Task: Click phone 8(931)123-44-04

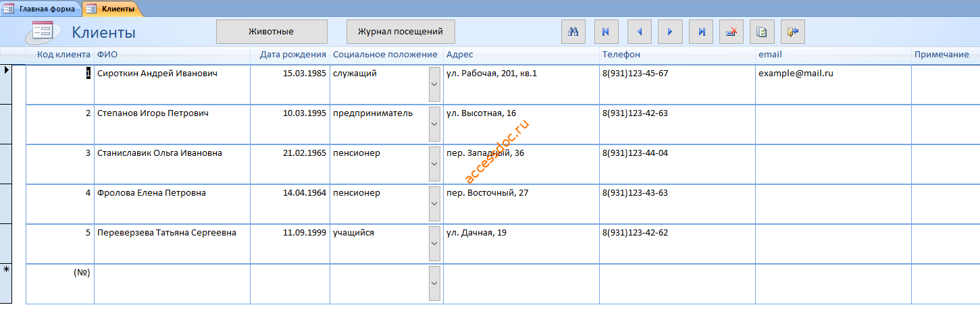Action: 635,153
